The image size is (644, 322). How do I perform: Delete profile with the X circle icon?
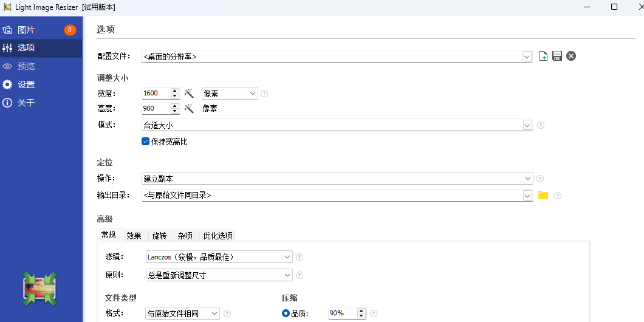pos(571,56)
